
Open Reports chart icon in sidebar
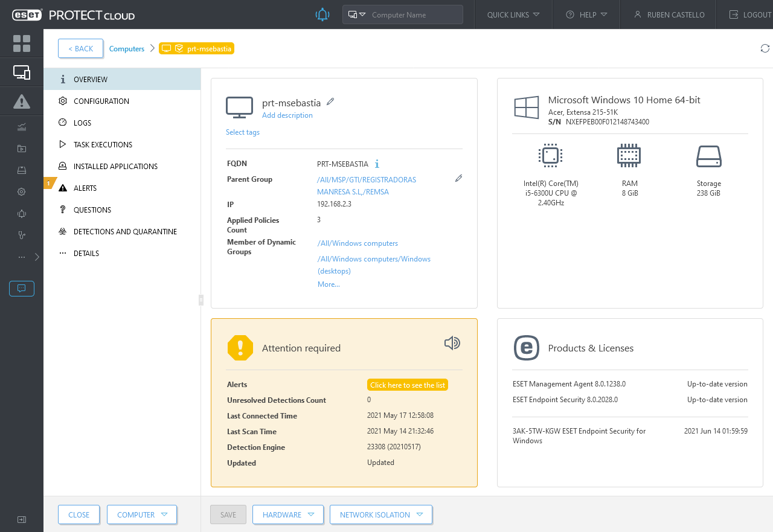(x=22, y=127)
